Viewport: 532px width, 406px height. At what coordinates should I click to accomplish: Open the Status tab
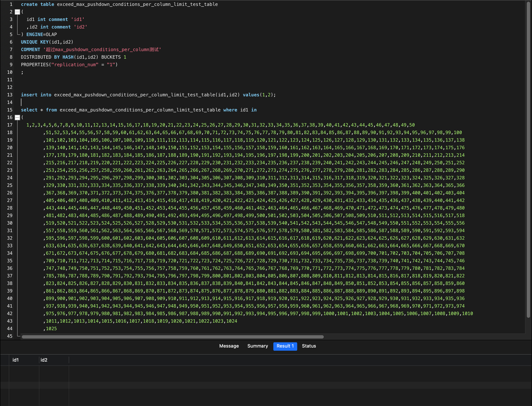309,346
